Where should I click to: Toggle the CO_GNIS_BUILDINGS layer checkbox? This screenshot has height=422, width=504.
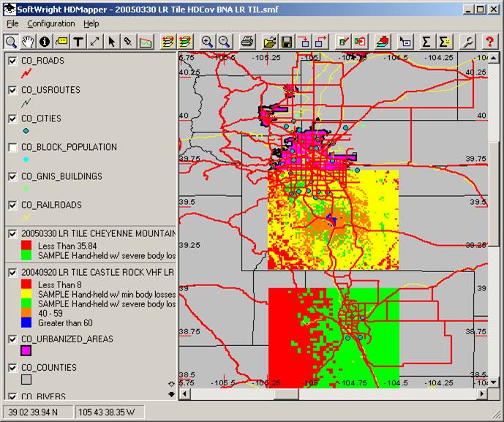(12, 176)
